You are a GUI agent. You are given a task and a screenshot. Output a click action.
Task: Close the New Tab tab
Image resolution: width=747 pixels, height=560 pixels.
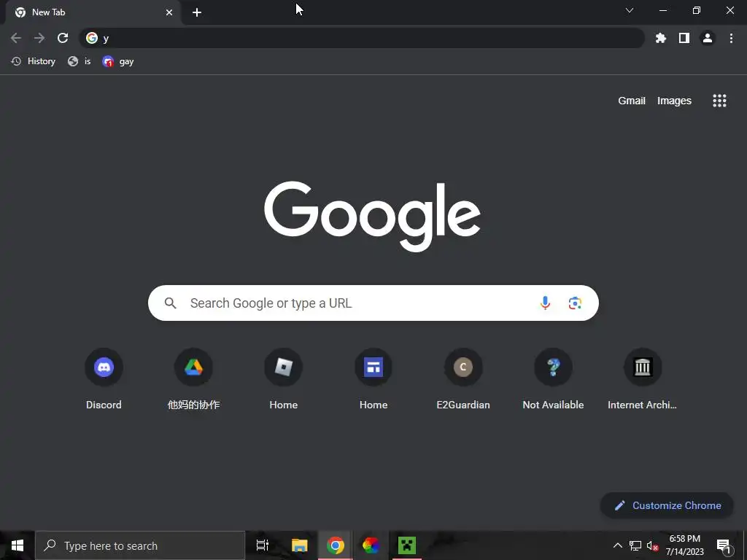point(169,12)
